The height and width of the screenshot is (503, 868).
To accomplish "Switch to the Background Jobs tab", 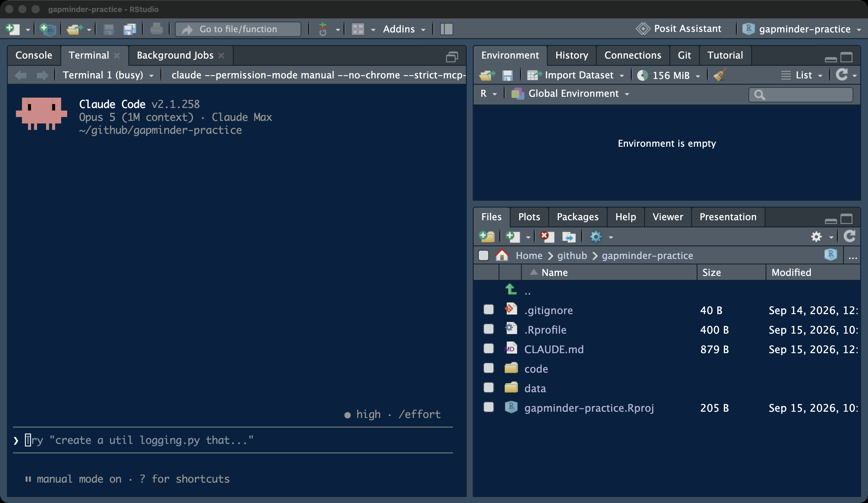I will click(181, 55).
